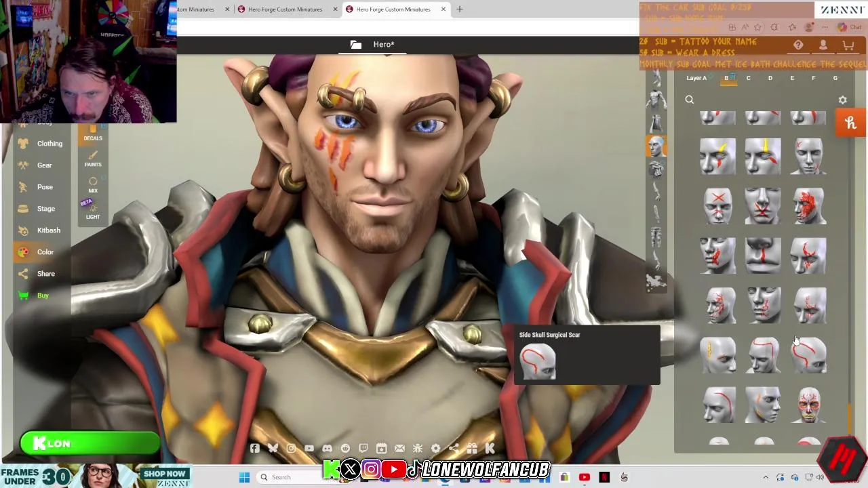The image size is (868, 488).
Task: Choose the yellow eye slash scar decal
Action: coord(717,156)
